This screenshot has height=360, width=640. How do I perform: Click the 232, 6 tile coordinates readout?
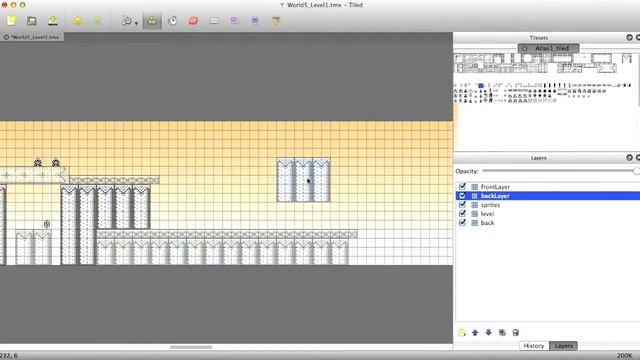(x=9, y=356)
